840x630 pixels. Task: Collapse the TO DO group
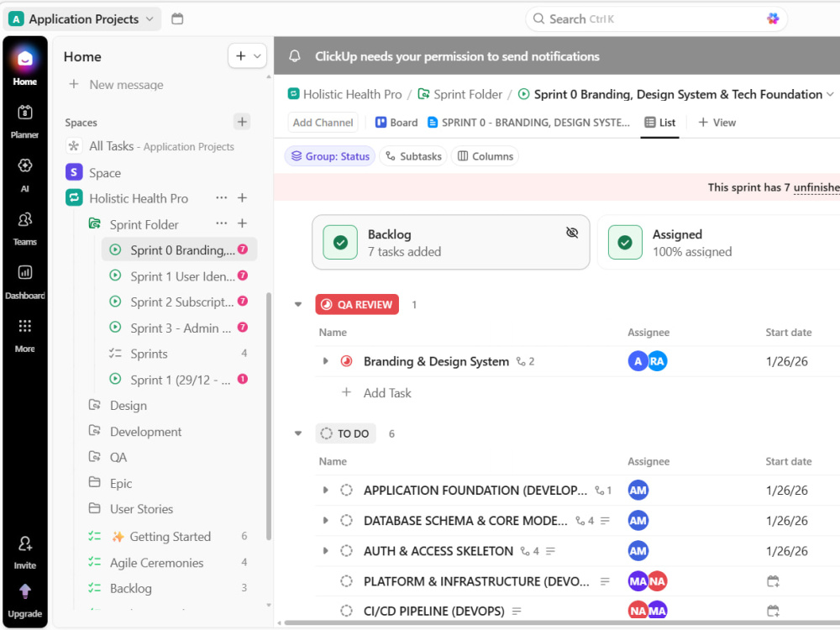tap(298, 433)
